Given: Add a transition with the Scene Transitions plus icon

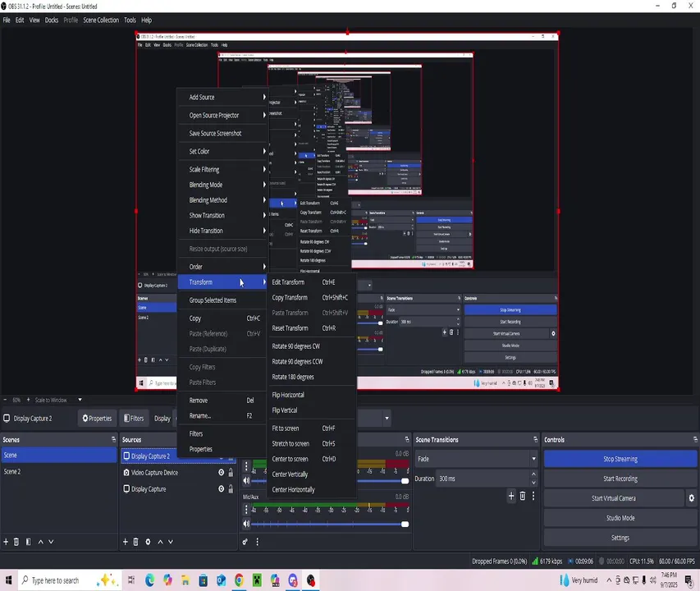Looking at the screenshot, I should pos(511,496).
